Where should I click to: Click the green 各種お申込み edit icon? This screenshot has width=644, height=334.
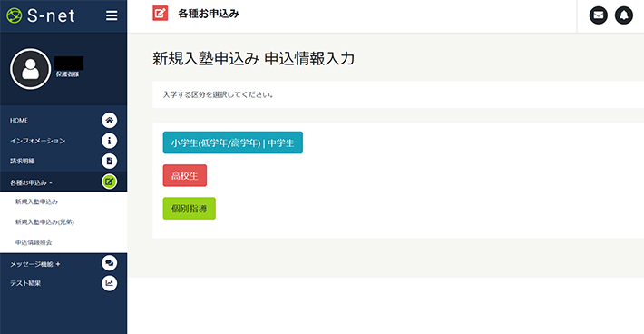click(x=109, y=182)
